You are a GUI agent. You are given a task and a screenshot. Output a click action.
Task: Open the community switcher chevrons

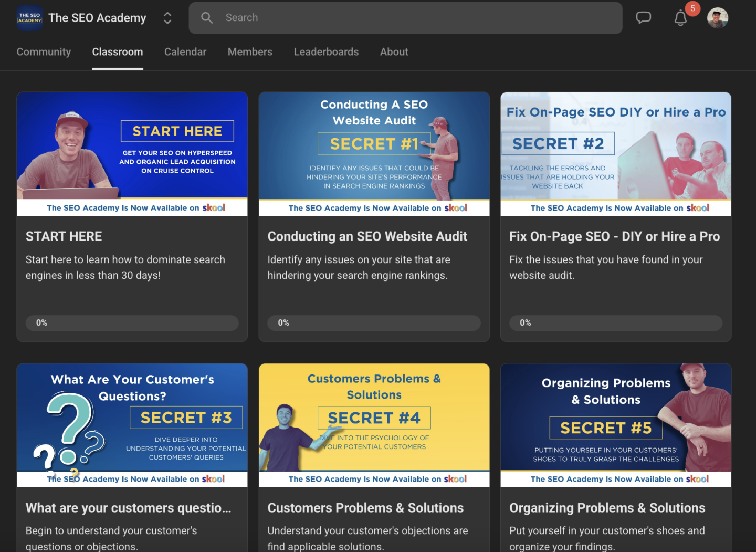coord(167,18)
